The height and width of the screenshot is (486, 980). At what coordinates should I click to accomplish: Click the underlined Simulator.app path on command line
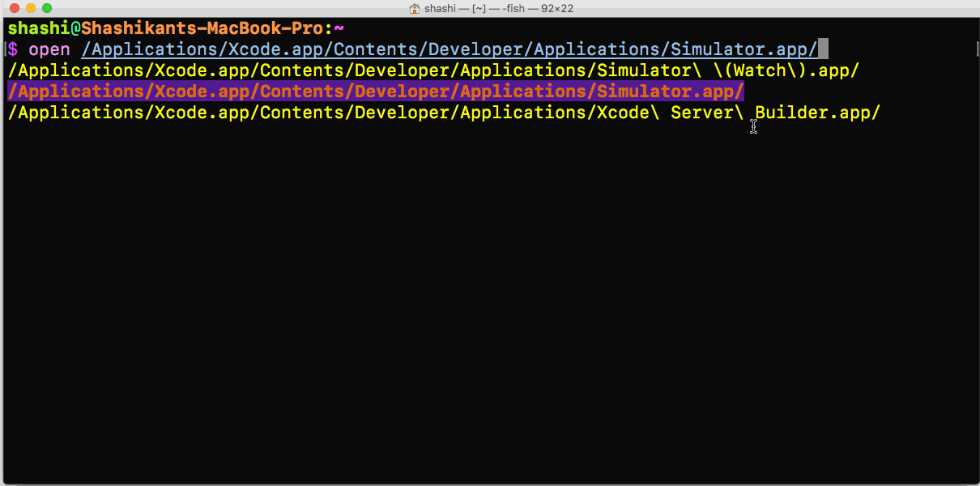point(449,49)
